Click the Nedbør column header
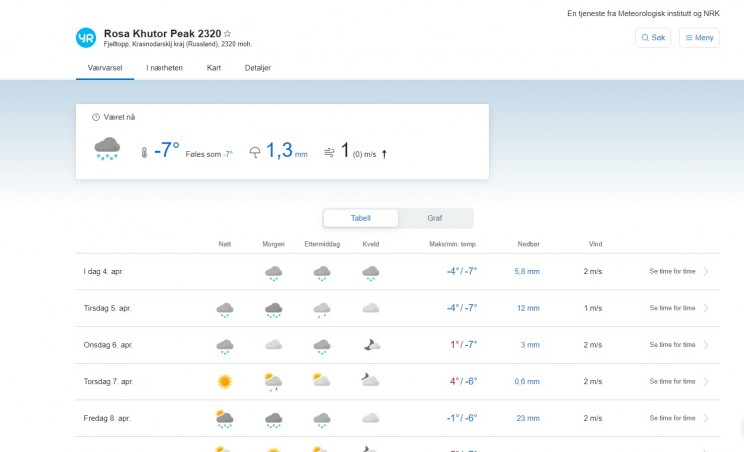This screenshot has height=452, width=744. (x=529, y=244)
